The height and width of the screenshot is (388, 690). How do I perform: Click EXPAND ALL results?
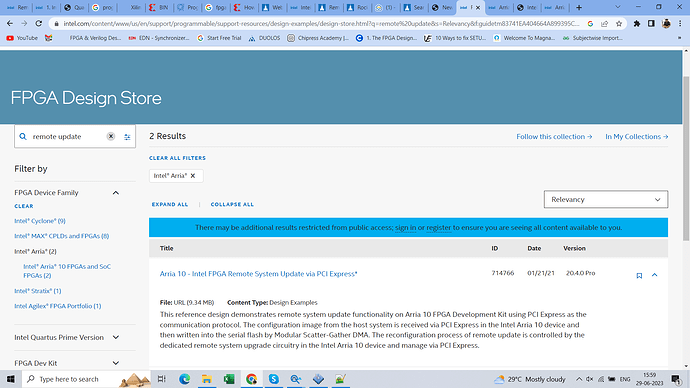(170, 205)
